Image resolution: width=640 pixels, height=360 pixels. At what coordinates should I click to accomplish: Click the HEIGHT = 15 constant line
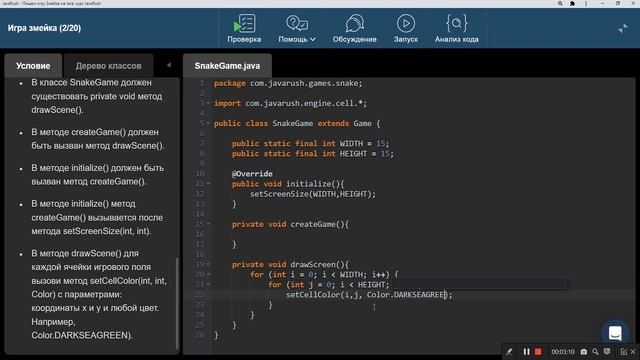tap(313, 154)
